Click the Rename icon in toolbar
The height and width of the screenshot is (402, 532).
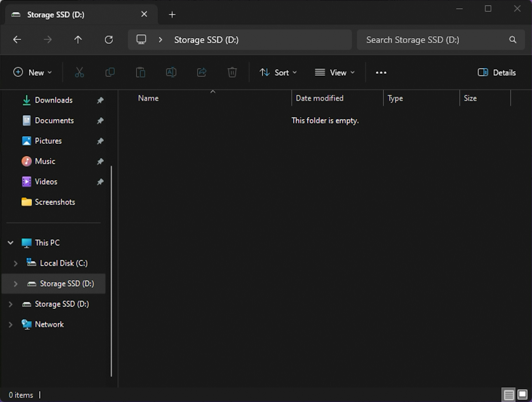(171, 73)
